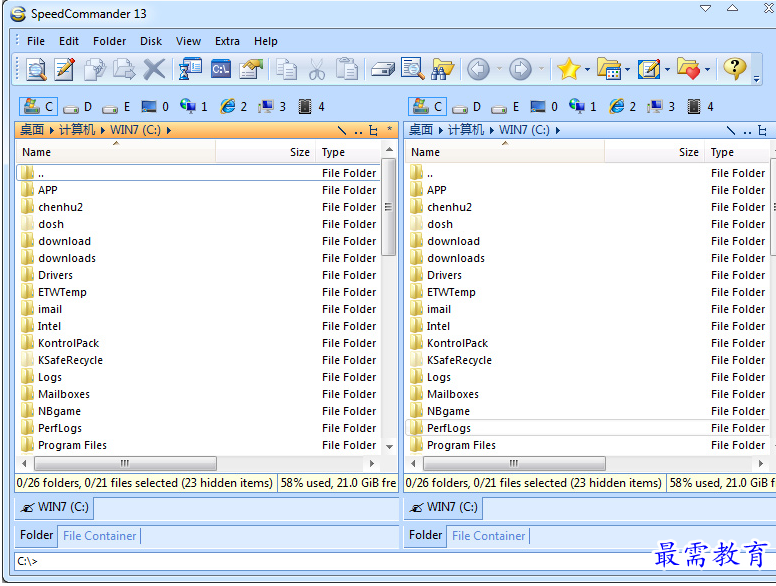Expand the arrow after 桌面 in right path bar
The image size is (776, 586).
click(x=440, y=130)
